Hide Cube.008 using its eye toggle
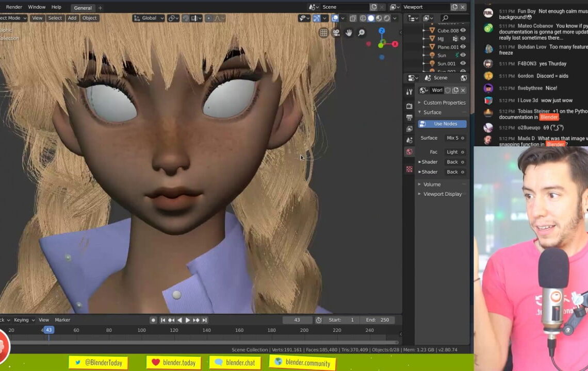This screenshot has width=588, height=371. point(463,30)
